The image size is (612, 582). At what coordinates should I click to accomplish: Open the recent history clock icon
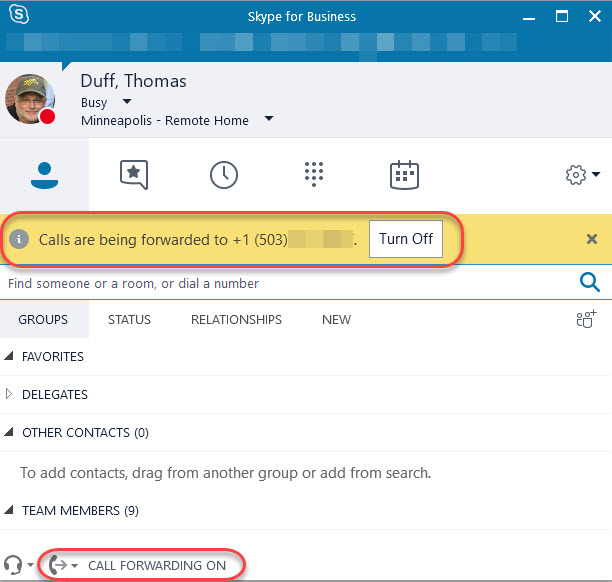(x=224, y=174)
